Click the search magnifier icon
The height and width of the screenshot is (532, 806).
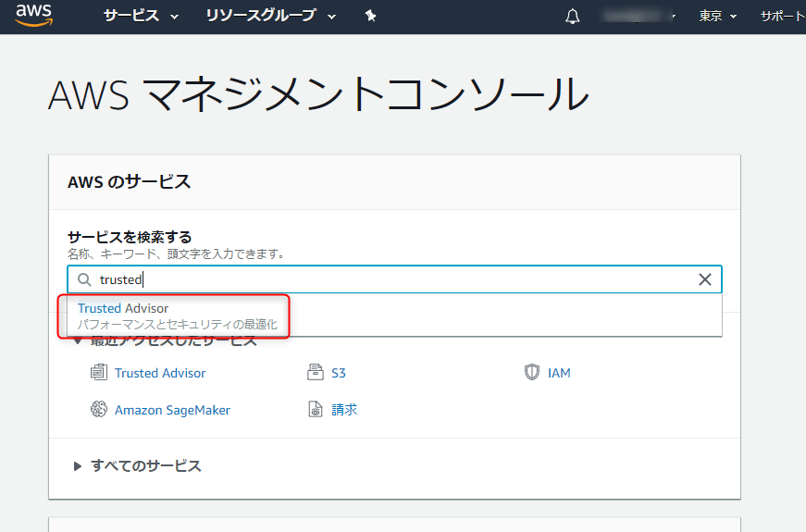tap(84, 279)
